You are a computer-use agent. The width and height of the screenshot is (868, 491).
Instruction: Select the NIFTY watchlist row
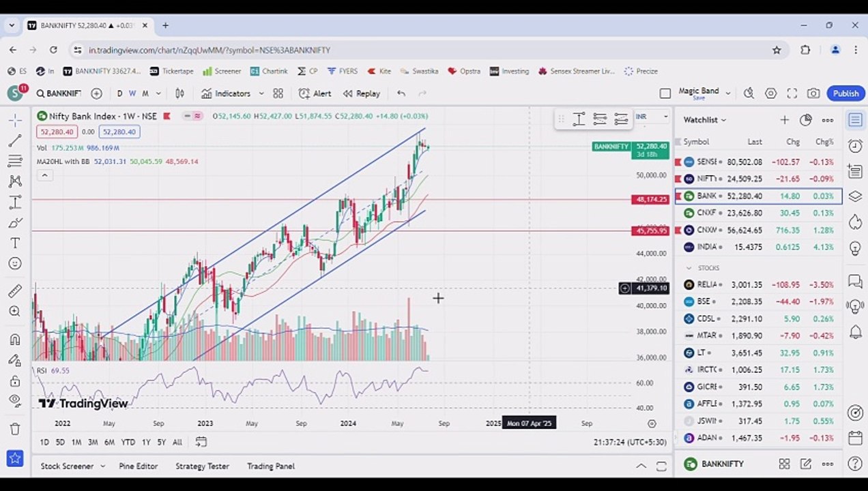pos(758,179)
